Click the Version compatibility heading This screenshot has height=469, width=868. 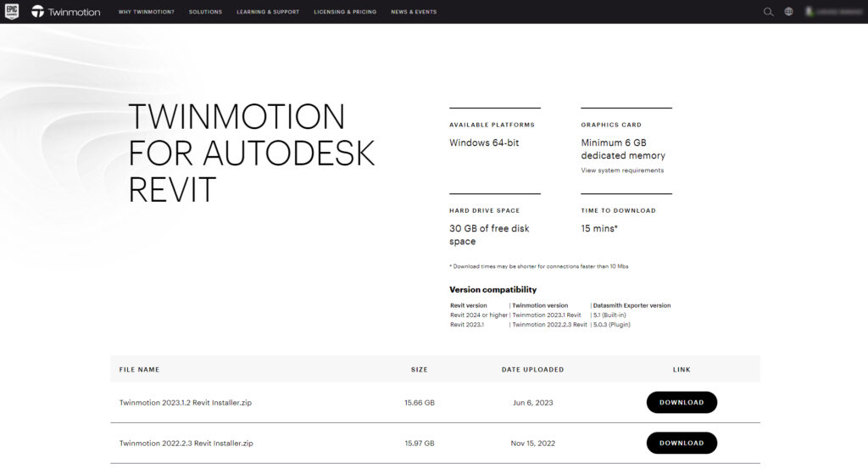click(492, 289)
